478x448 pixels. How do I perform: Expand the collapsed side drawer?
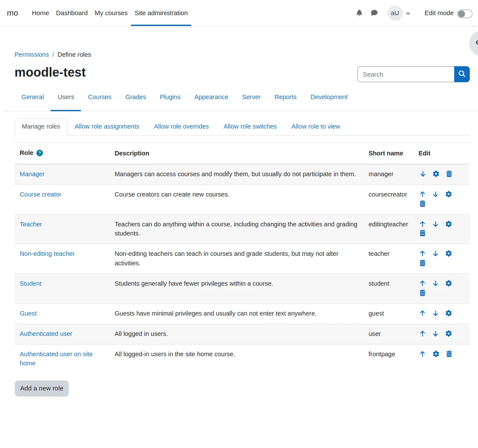click(475, 42)
